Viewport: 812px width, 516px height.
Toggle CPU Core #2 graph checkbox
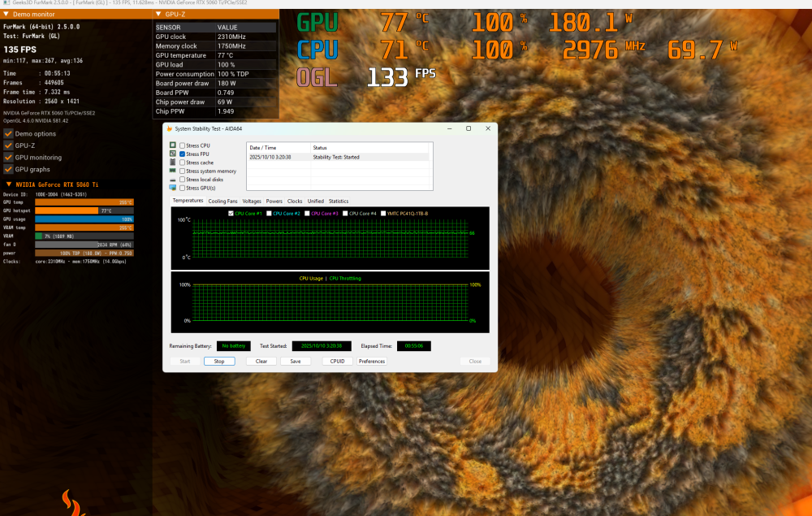coord(269,213)
